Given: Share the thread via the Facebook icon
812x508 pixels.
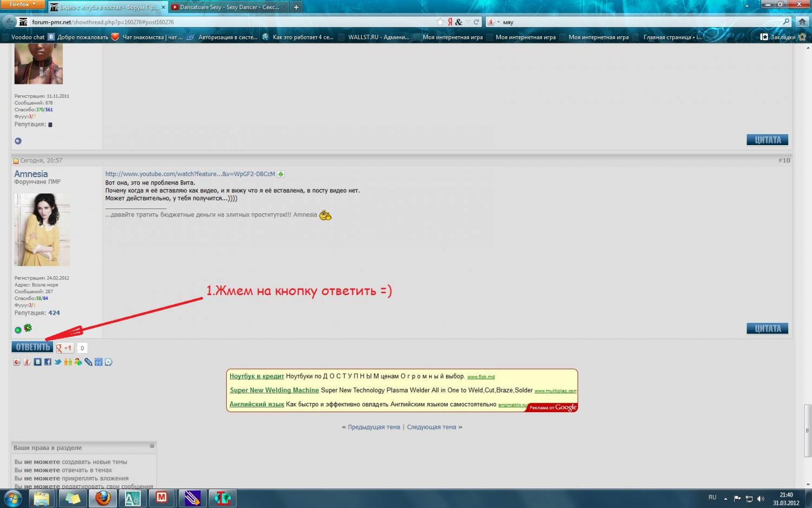Looking at the screenshot, I should pyautogui.click(x=48, y=362).
